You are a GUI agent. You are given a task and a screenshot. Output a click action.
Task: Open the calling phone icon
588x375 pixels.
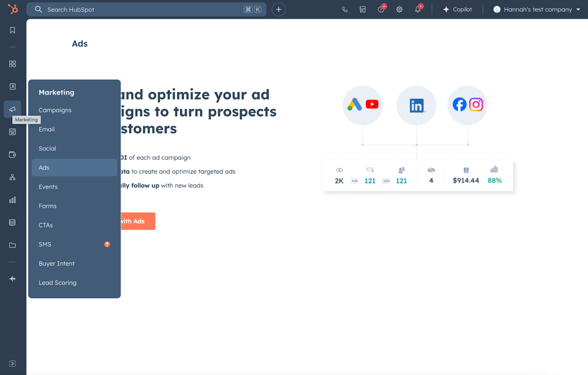(344, 9)
